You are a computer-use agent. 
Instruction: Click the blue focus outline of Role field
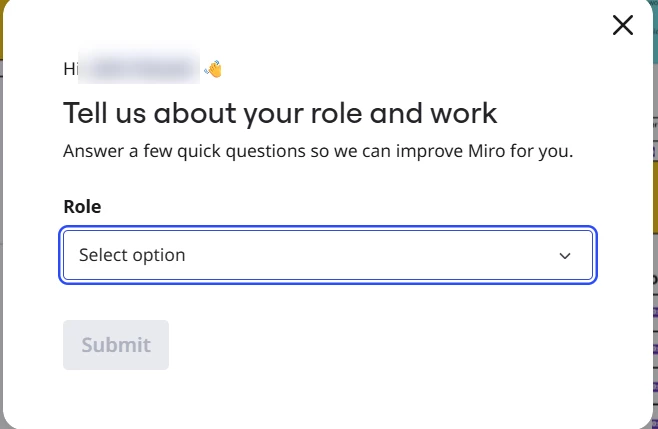328,228
